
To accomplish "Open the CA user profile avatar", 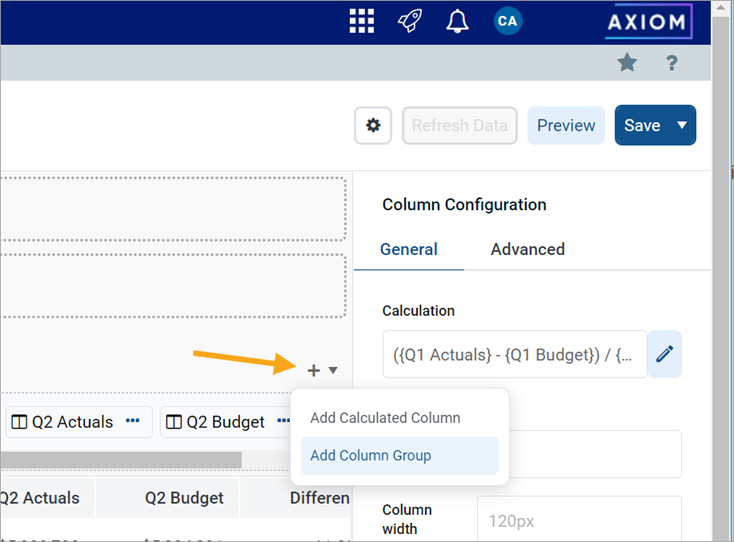I will [x=508, y=21].
